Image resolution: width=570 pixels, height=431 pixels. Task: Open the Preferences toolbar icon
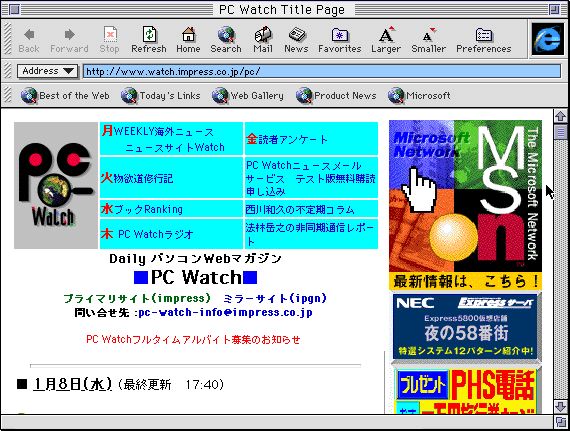[483, 39]
